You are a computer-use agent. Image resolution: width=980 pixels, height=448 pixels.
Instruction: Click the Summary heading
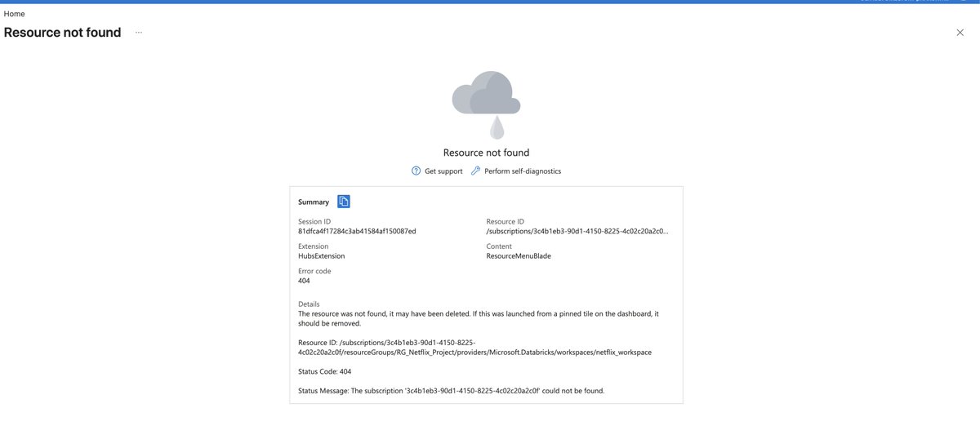(x=314, y=202)
